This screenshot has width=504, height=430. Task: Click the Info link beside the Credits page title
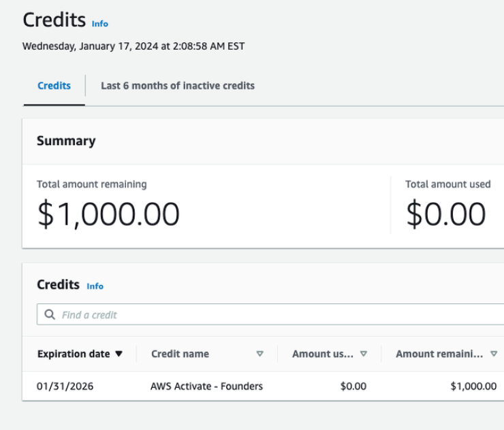[100, 24]
